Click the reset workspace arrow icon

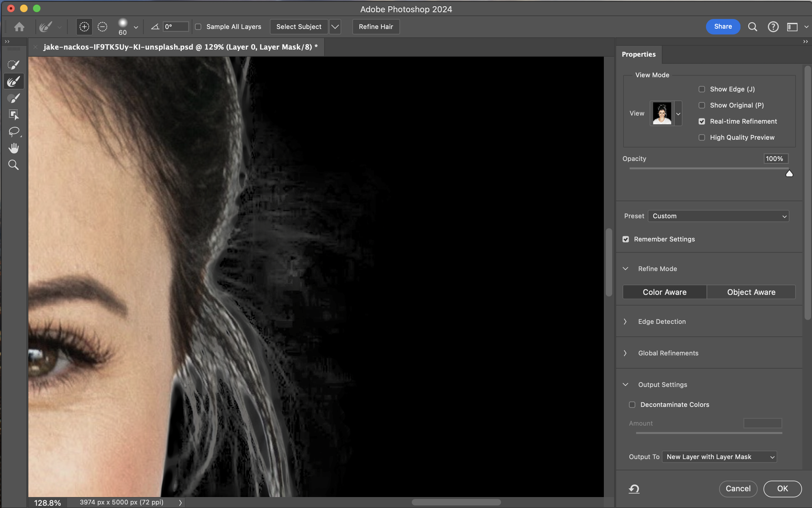coord(634,488)
